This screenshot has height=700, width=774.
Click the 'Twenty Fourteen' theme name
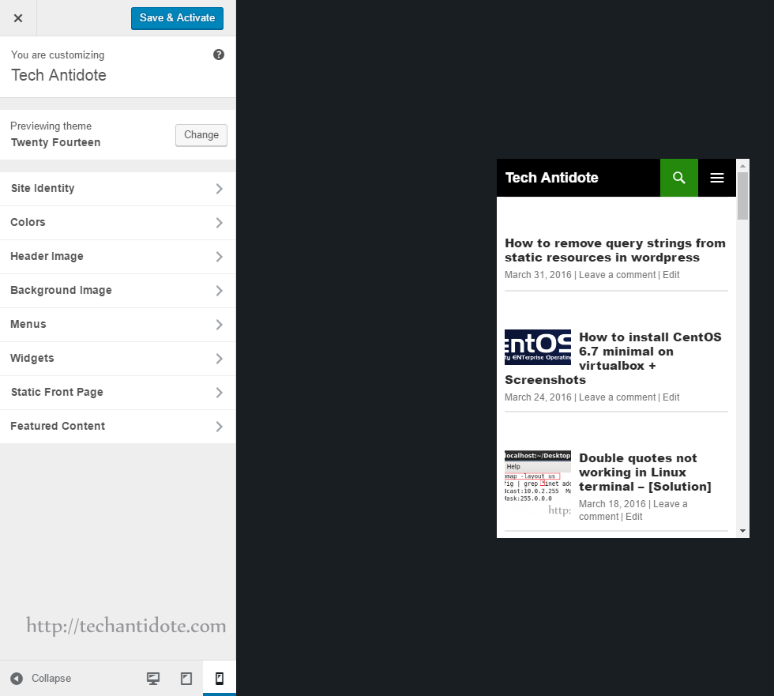56,143
